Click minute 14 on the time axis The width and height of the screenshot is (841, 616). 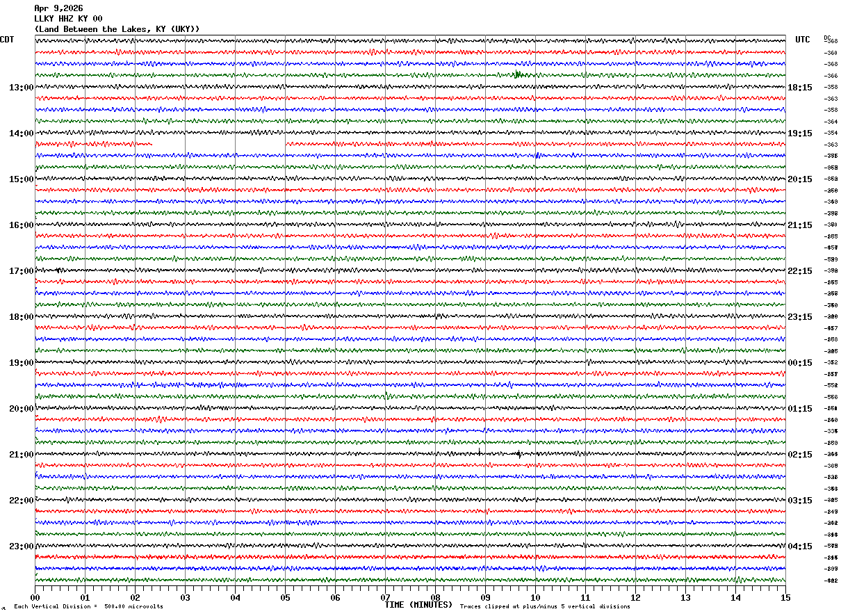(x=735, y=597)
